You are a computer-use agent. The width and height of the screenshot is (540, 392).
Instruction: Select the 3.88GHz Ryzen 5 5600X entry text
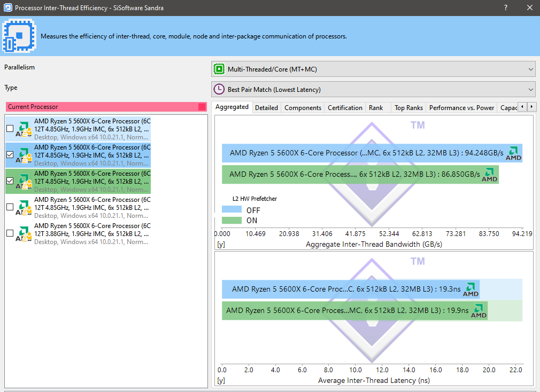pyautogui.click(x=92, y=234)
